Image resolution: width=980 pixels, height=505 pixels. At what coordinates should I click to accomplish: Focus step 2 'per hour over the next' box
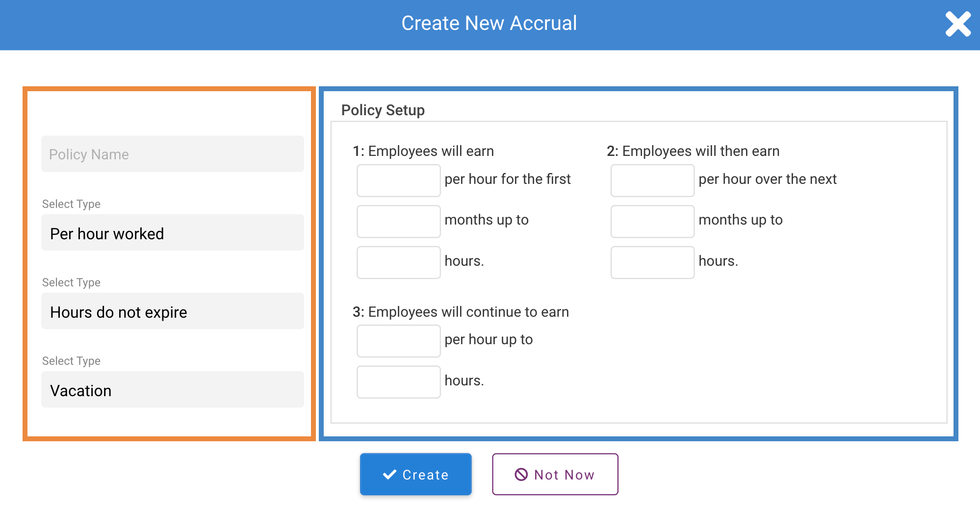coord(652,180)
